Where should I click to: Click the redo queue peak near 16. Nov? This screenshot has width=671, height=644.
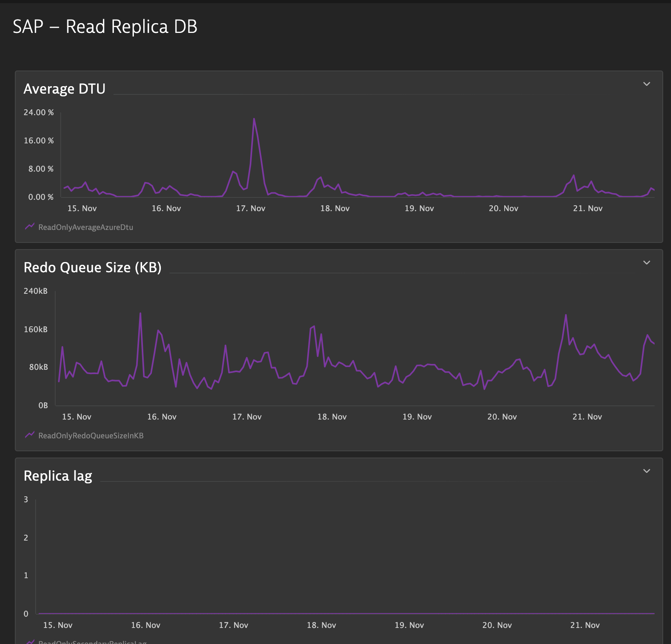click(x=140, y=313)
